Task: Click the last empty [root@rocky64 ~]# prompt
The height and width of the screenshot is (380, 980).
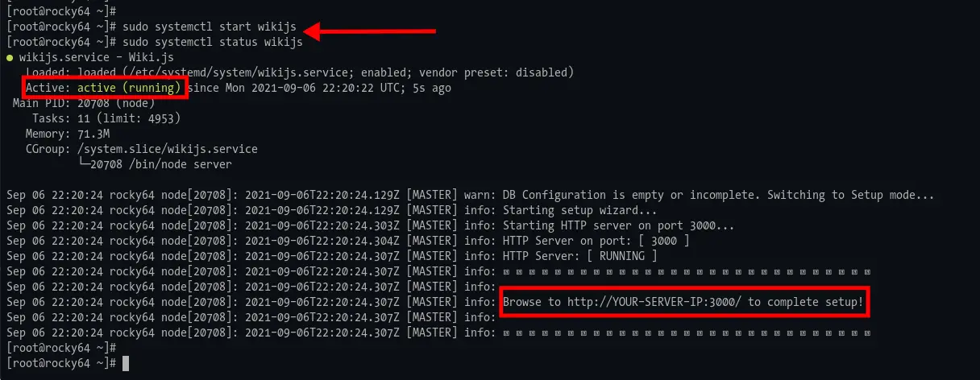Action: click(61, 363)
